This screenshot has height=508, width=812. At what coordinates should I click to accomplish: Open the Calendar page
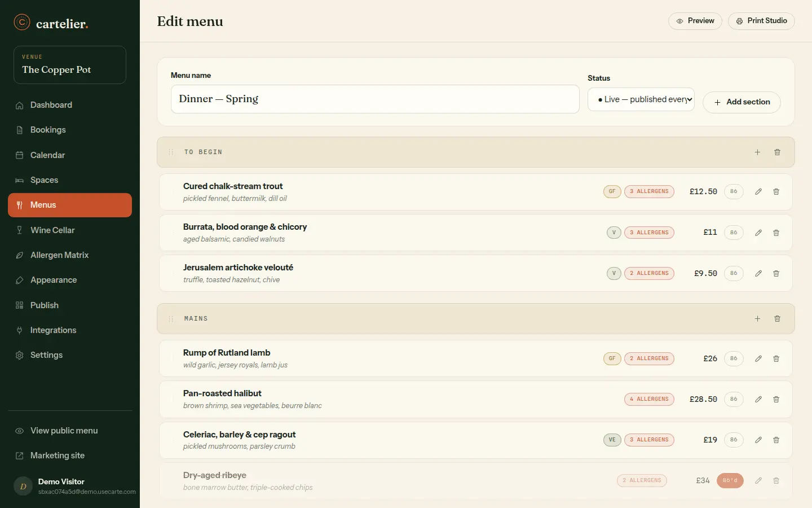point(70,155)
